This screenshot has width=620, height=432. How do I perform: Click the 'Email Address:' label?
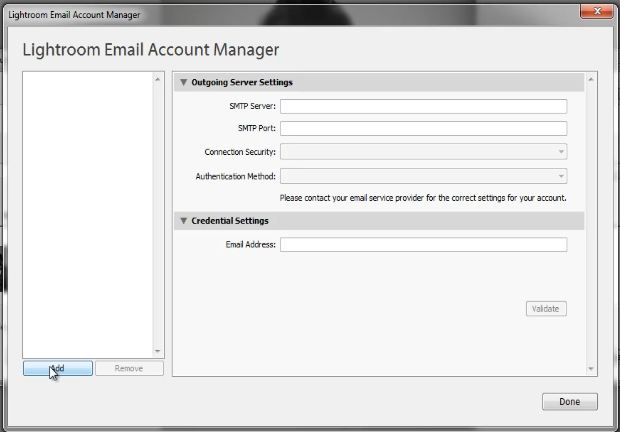point(251,245)
